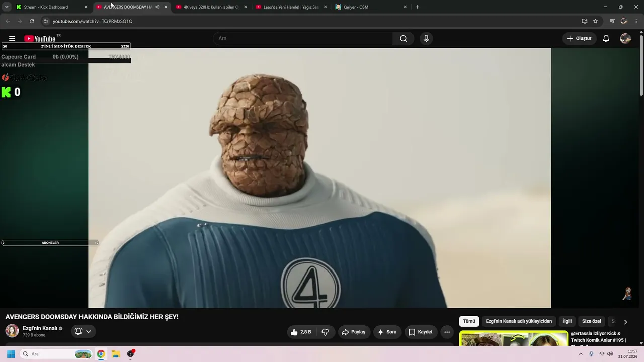This screenshot has height=362, width=644.
Task: Open YouTube notifications bell
Action: (606, 39)
